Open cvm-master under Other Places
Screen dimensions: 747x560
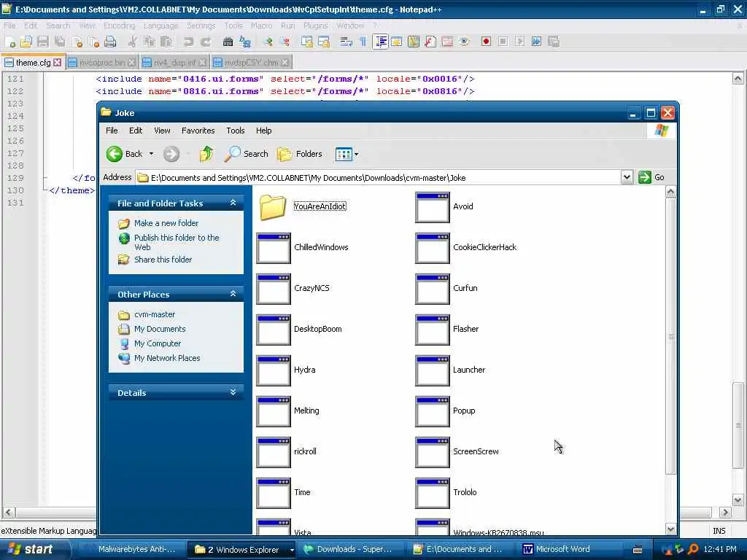pos(155,314)
